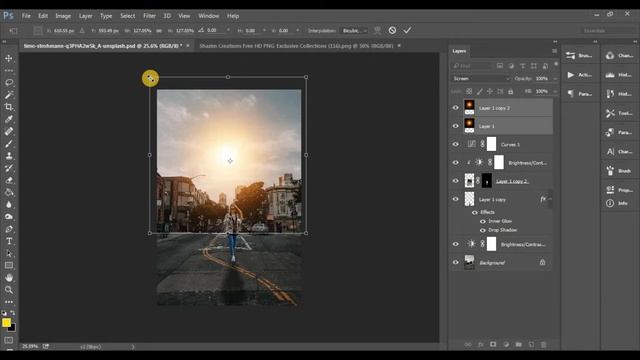Open the Actions panel button
Image resolution: width=640 pixels, height=360 pixels.
tap(580, 75)
